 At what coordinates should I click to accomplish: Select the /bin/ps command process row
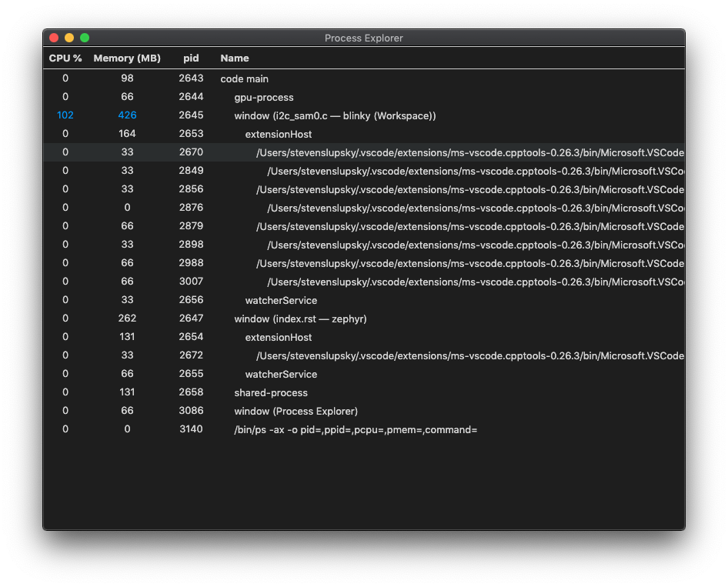tap(354, 429)
